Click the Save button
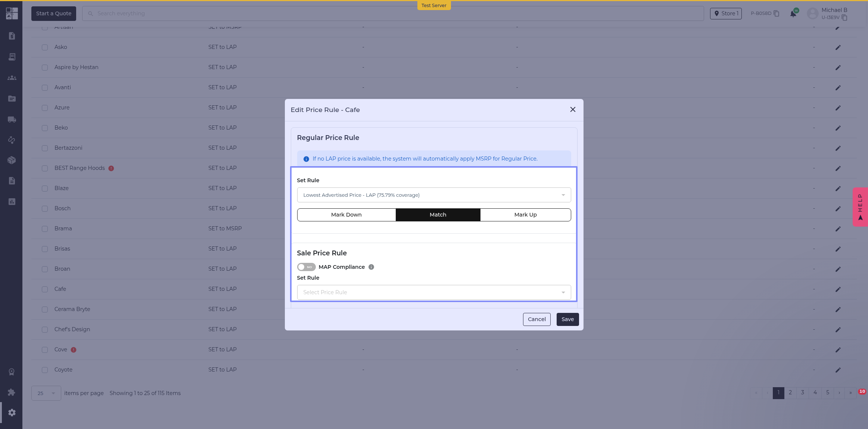Viewport: 868px width, 429px height. tap(567, 319)
